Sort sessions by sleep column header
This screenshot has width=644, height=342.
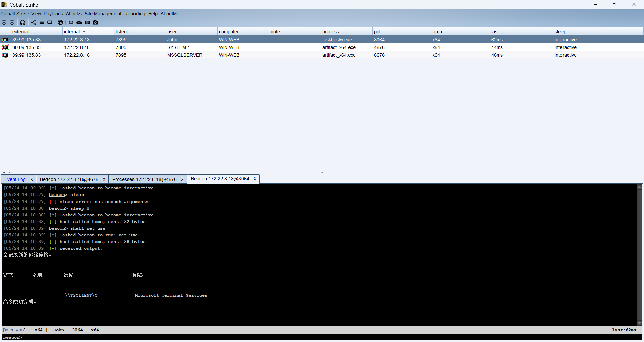pos(598,32)
